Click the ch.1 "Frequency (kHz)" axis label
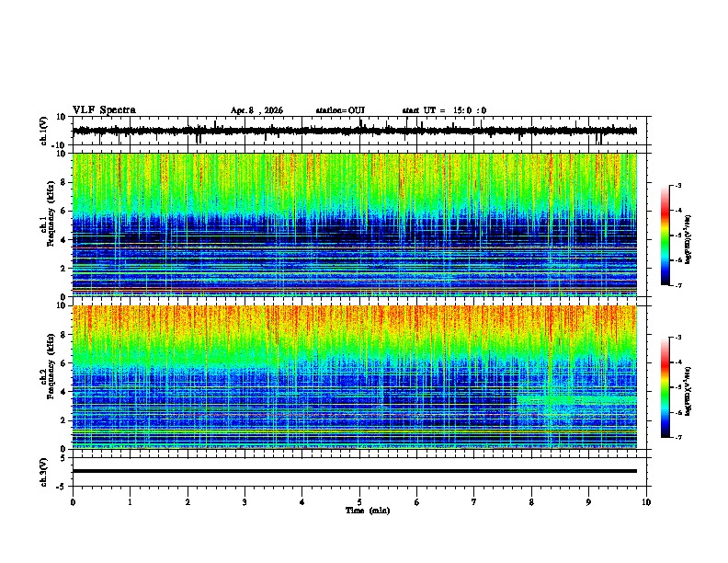The image size is (728, 563). [x=51, y=214]
